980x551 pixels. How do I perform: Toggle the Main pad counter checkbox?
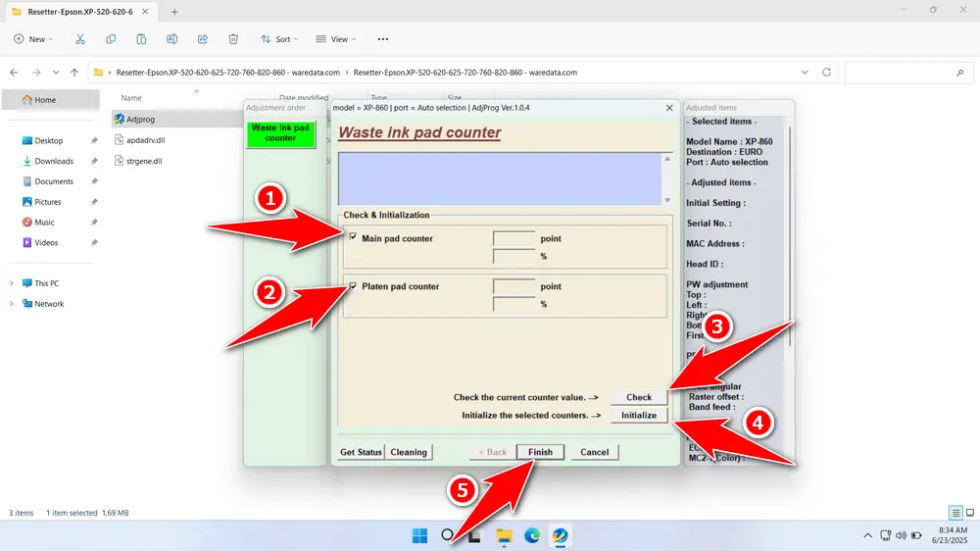pos(353,237)
